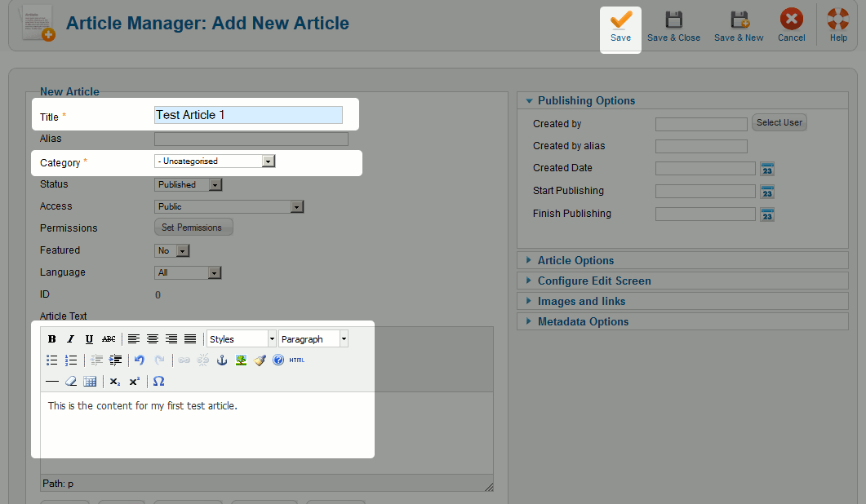Click the insert link chain icon

pos(184,360)
